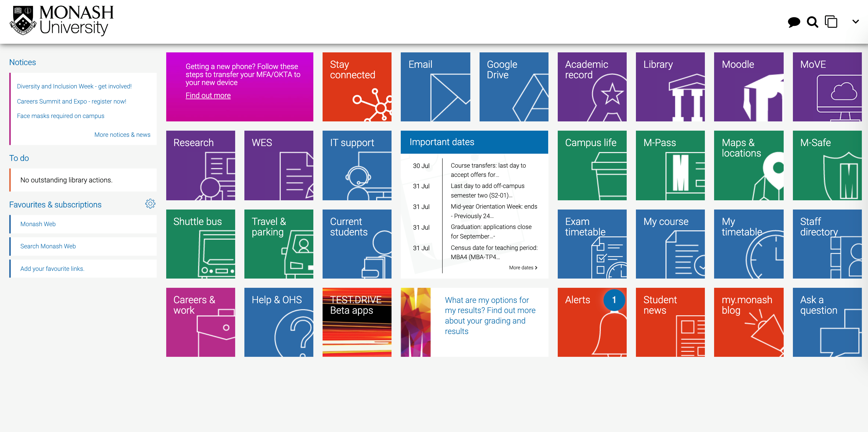Open the Student news tile
This screenshot has width=868, height=432.
point(670,322)
